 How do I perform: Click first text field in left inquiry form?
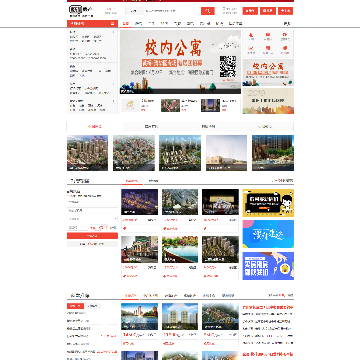coord(92,202)
